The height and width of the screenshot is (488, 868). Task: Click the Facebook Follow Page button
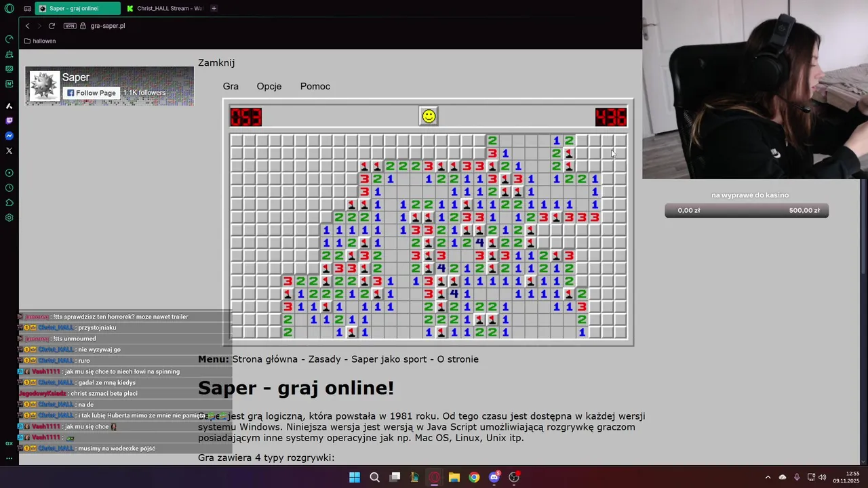click(91, 93)
